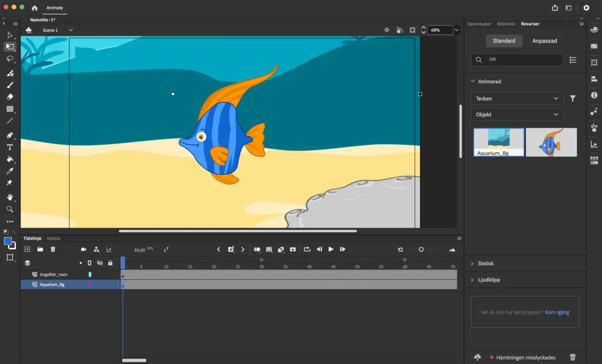Viewport: 602px width, 364px height.
Task: Delete layer with timeline trash icon
Action: [x=53, y=249]
